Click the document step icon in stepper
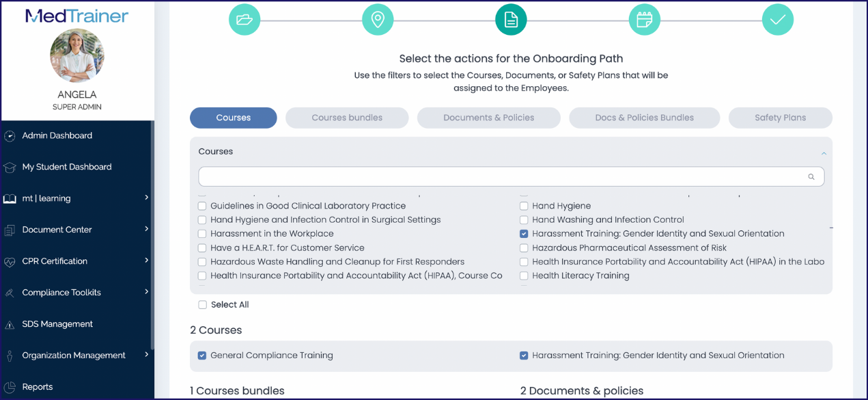 coord(511,20)
